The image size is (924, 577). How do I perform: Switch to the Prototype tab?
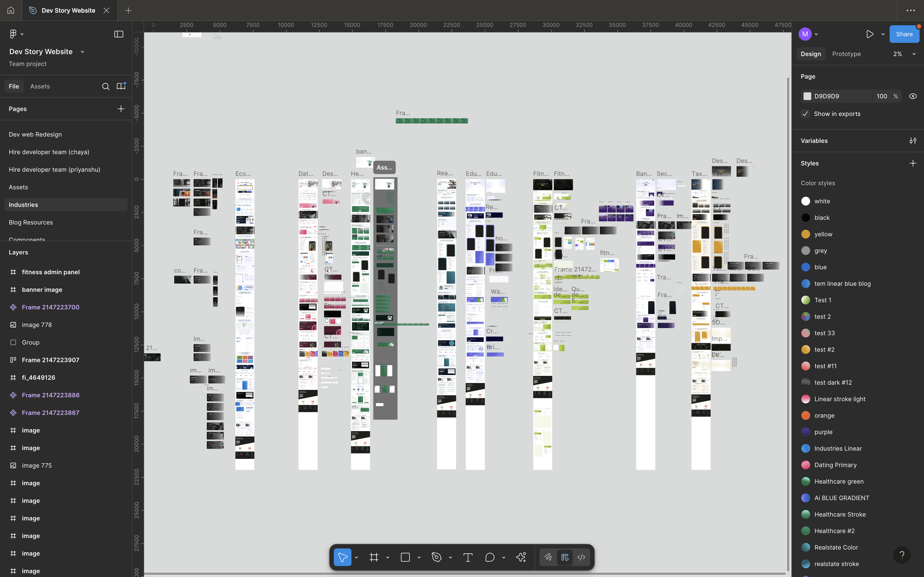846,54
